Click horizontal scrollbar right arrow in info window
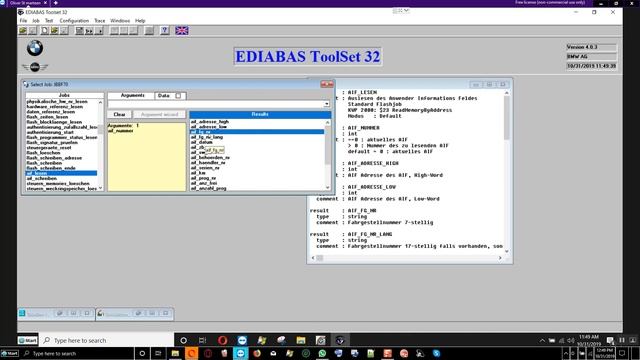640x360 pixels. 500,258
